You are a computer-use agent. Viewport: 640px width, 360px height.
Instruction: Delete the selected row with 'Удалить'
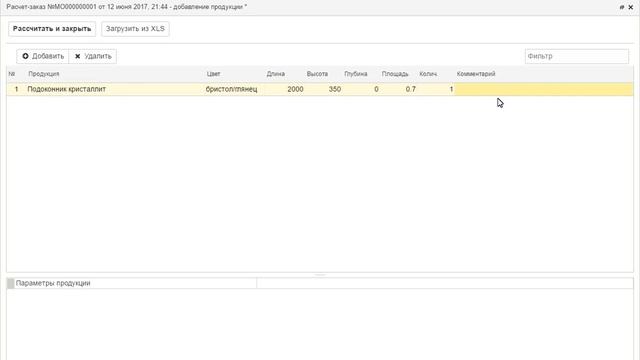pos(93,56)
